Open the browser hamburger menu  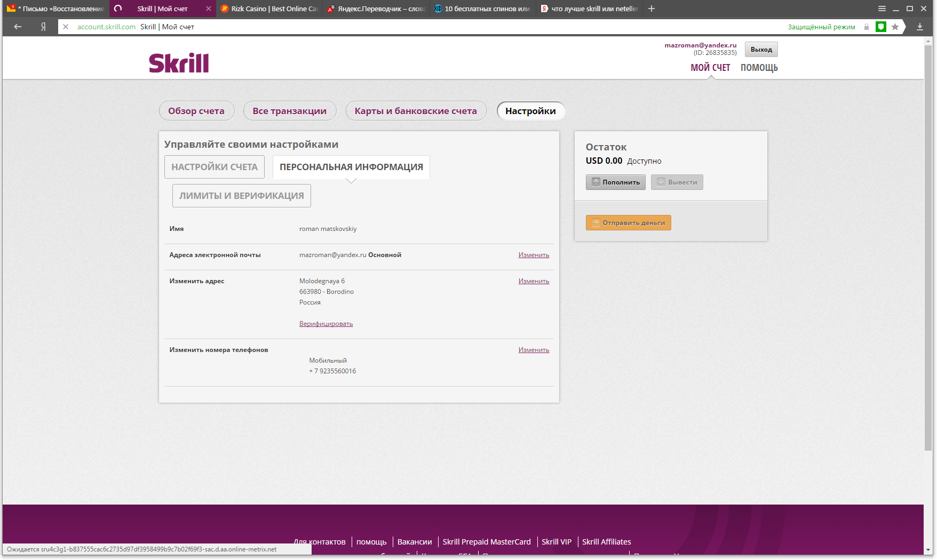(882, 9)
